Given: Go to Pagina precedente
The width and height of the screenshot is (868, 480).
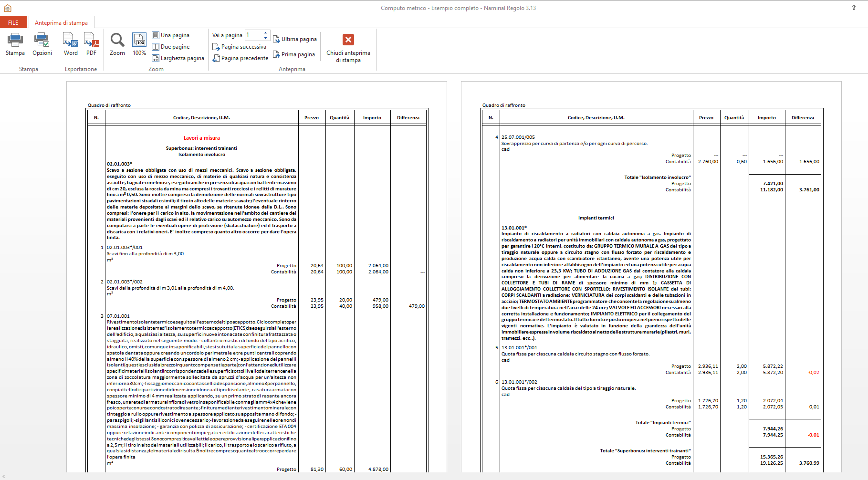Looking at the screenshot, I should pos(240,58).
